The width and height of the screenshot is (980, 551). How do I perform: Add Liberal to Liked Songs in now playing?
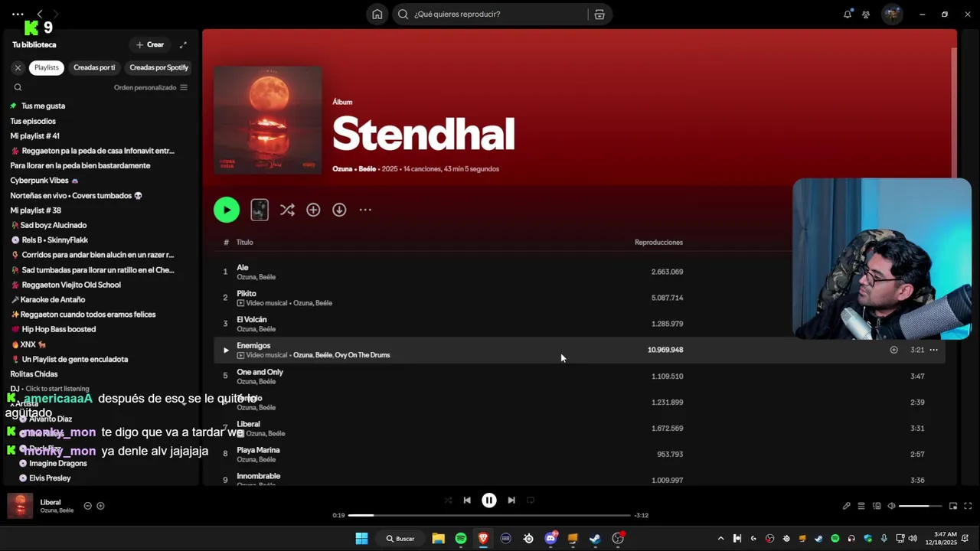(x=100, y=506)
